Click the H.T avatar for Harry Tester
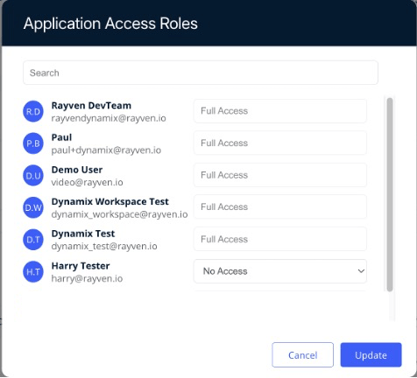 pyautogui.click(x=33, y=272)
